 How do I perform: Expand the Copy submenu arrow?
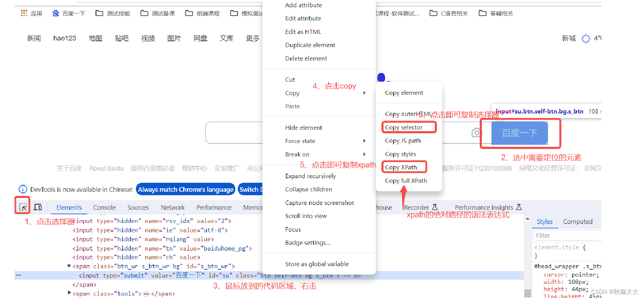pos(364,93)
